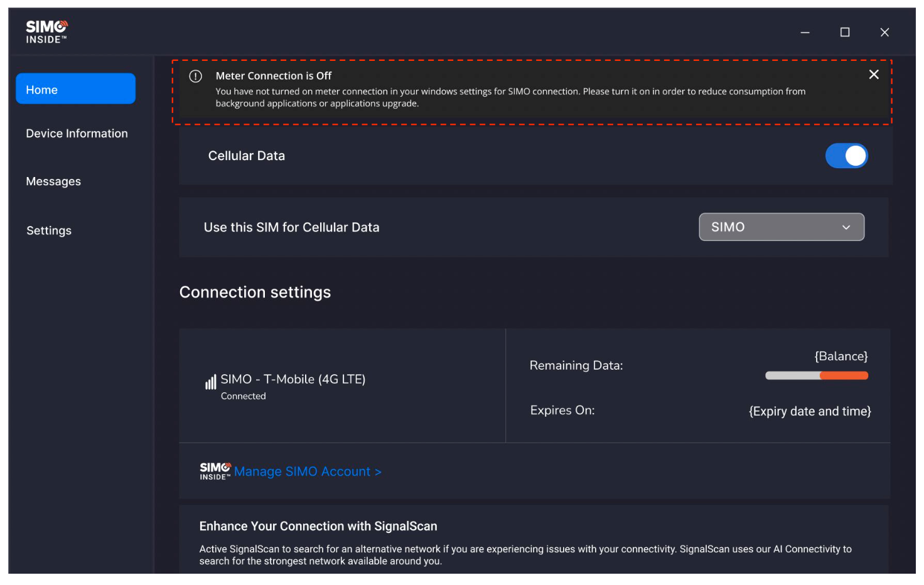Select SIMO - T-Mobile (4G LTE) network entry
This screenshot has width=924, height=585.
[293, 379]
